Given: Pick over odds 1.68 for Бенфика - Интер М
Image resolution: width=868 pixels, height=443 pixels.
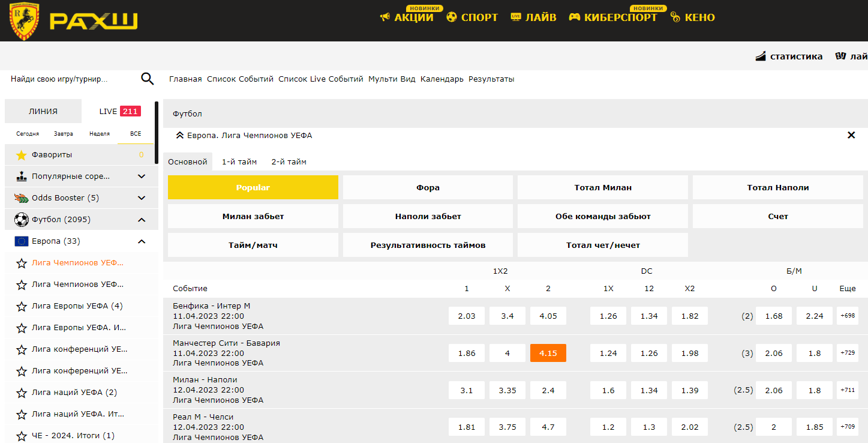Looking at the screenshot, I should pyautogui.click(x=774, y=316).
